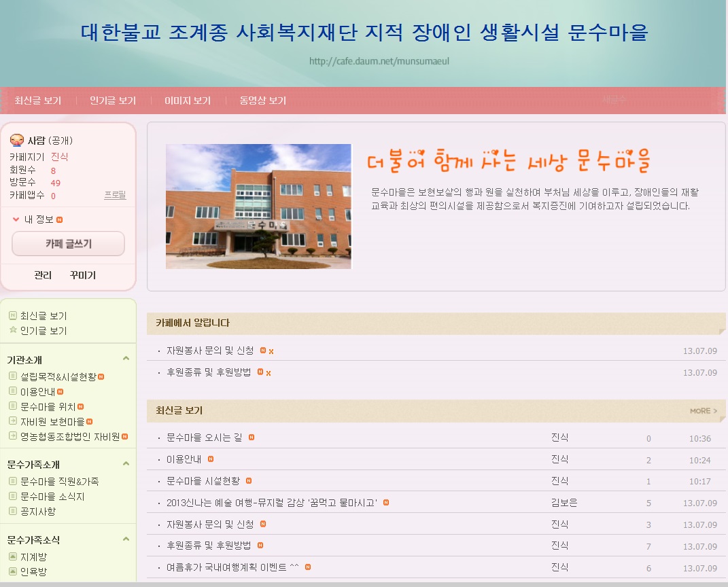Open the 이미지 보기 tab in top bar

[x=188, y=101]
